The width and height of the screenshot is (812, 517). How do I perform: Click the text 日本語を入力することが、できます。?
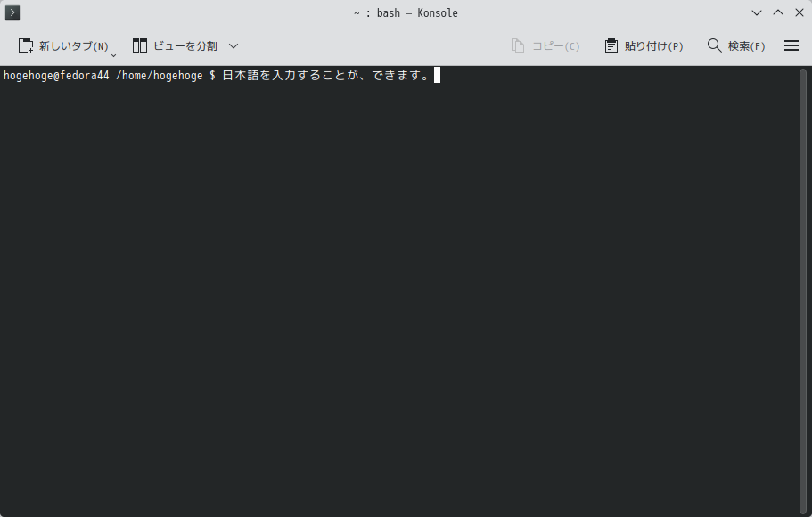pyautogui.click(x=326, y=76)
